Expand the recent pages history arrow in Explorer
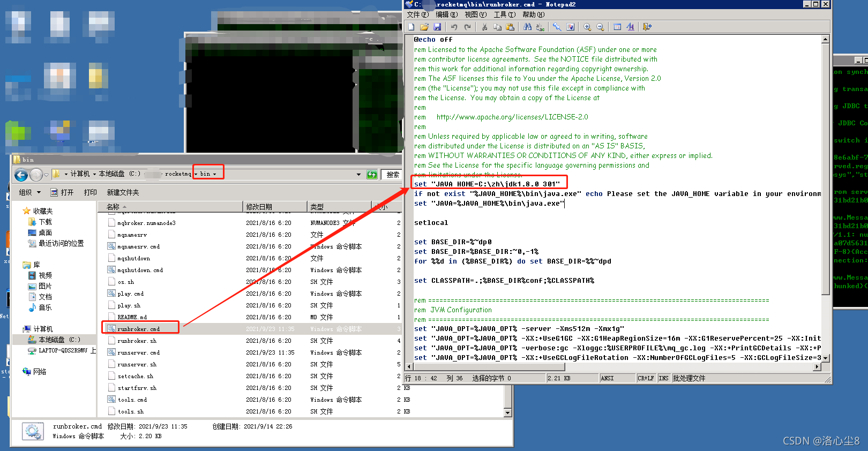The height and width of the screenshot is (451, 868). pyautogui.click(x=46, y=175)
